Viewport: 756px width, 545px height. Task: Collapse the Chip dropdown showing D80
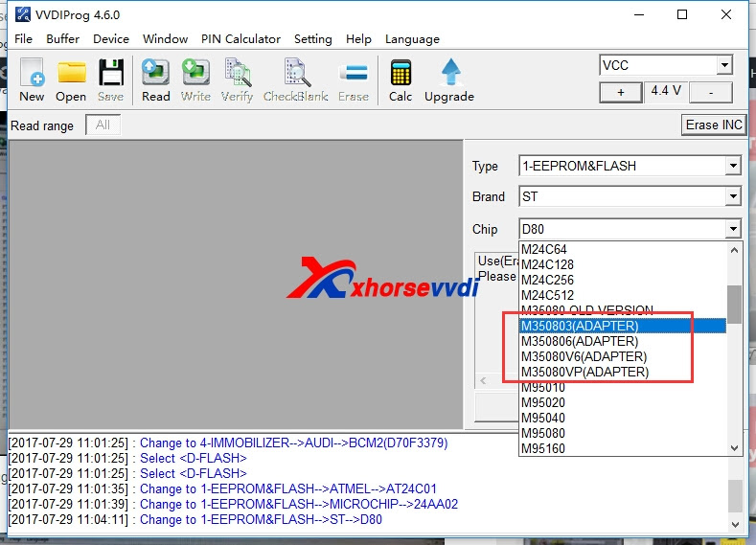click(x=733, y=229)
